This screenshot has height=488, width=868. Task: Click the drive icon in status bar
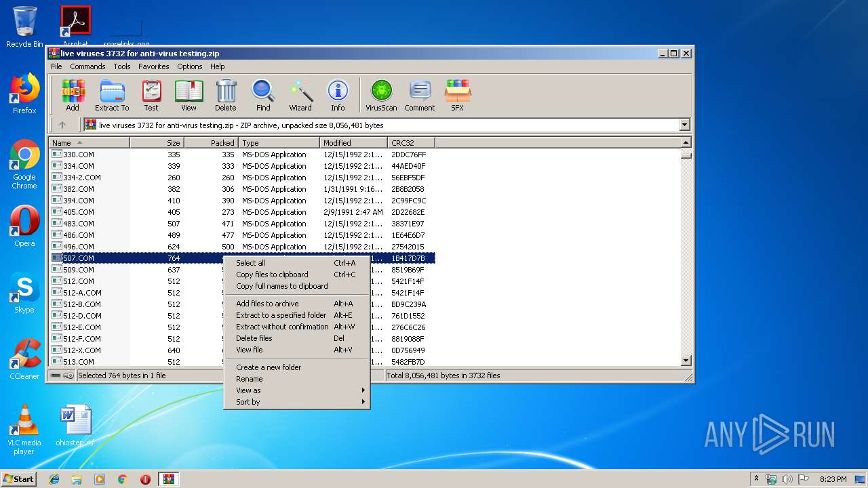[56, 375]
